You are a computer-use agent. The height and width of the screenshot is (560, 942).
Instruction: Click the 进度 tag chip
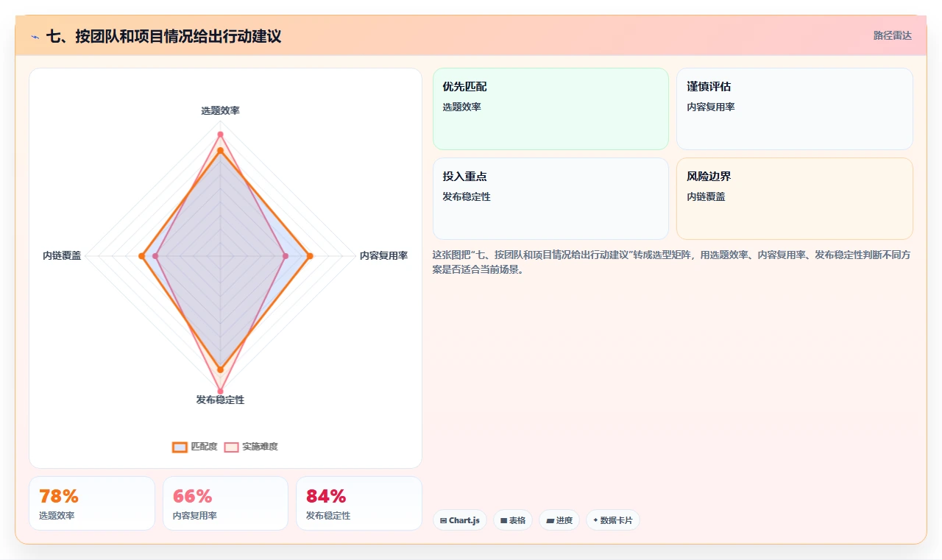559,520
